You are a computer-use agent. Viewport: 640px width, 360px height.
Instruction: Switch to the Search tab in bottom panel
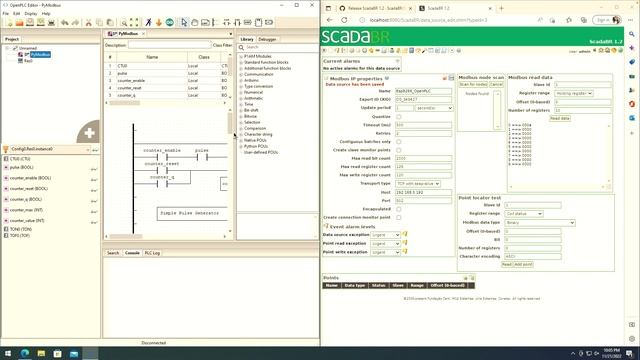point(113,253)
